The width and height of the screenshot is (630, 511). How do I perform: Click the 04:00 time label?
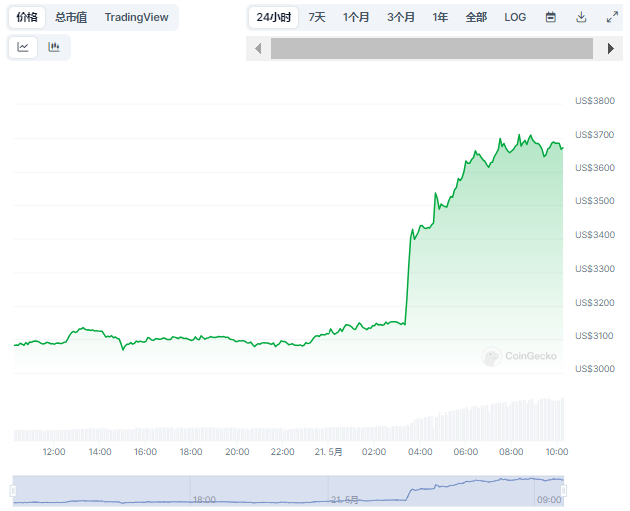click(420, 452)
